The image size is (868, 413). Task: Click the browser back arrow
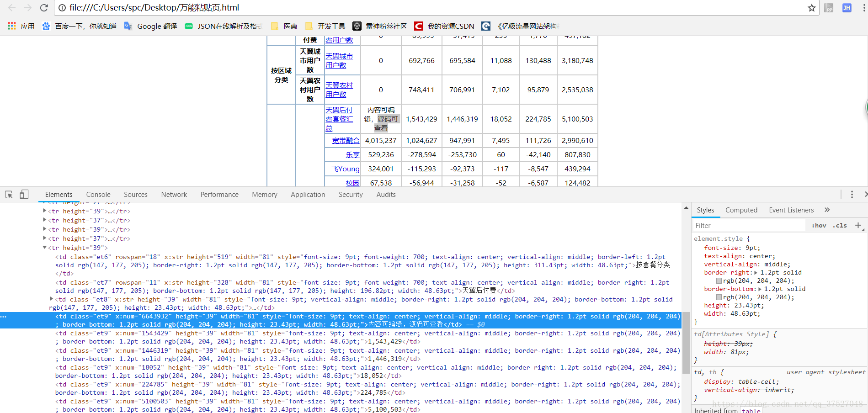coord(12,8)
